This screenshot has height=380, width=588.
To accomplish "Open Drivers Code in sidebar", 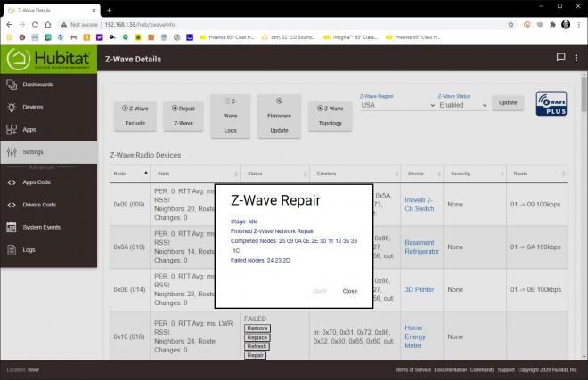I will 39,205.
